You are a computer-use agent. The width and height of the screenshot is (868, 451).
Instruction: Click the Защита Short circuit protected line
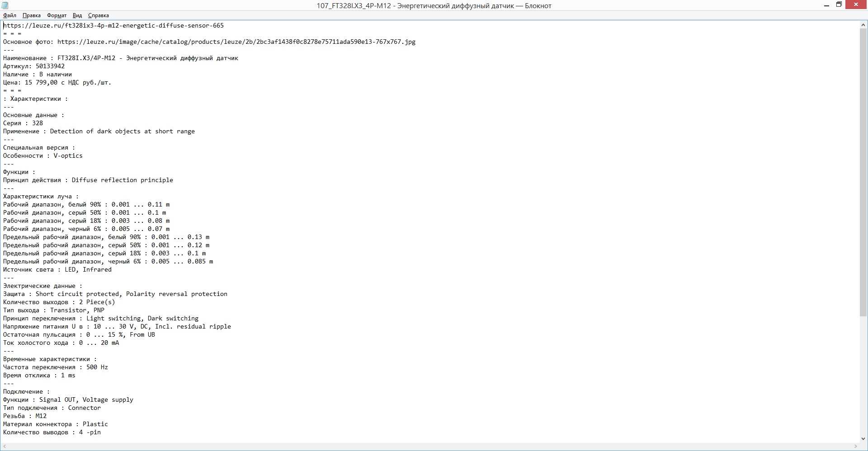pyautogui.click(x=115, y=294)
